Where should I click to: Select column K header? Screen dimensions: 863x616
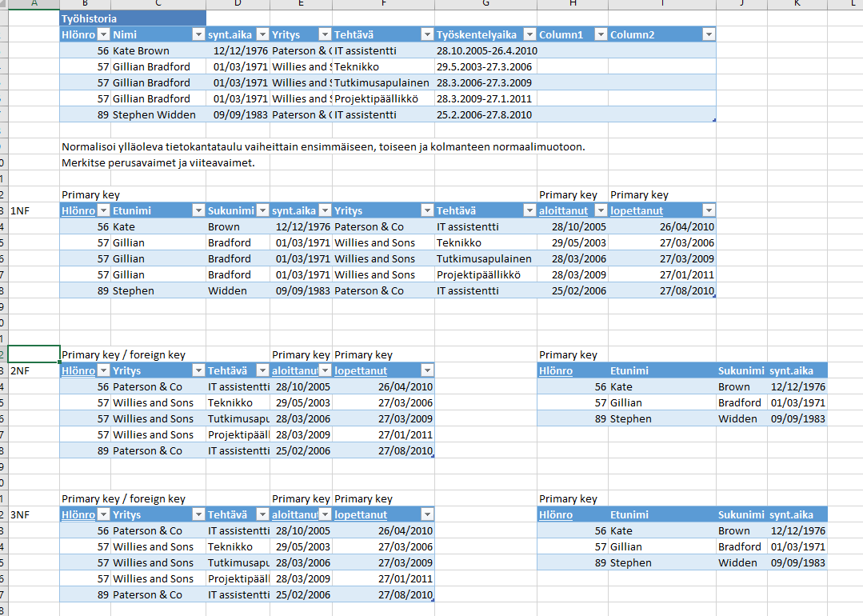pyautogui.click(x=797, y=4)
